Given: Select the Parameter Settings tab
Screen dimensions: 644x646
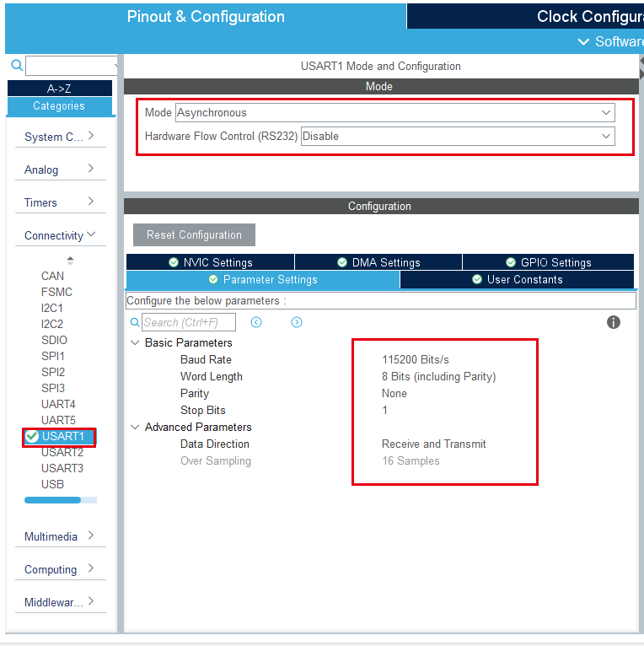Looking at the screenshot, I should click(263, 280).
